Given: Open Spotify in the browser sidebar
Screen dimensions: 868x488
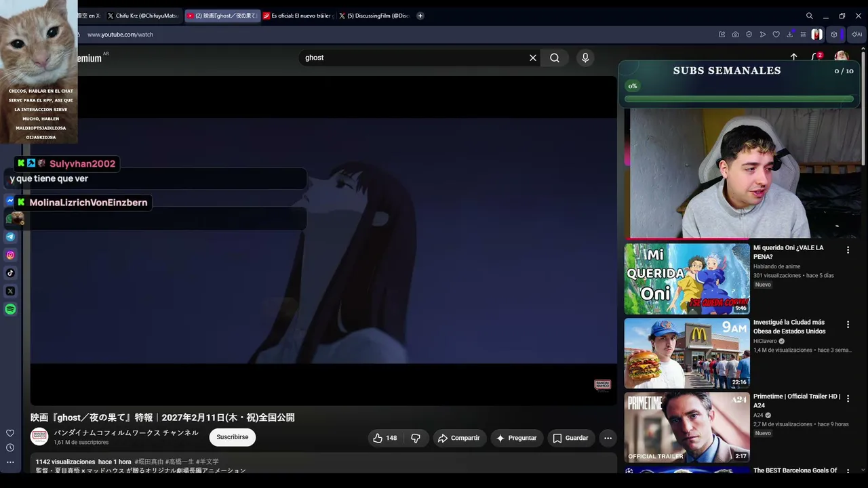Looking at the screenshot, I should tap(10, 309).
